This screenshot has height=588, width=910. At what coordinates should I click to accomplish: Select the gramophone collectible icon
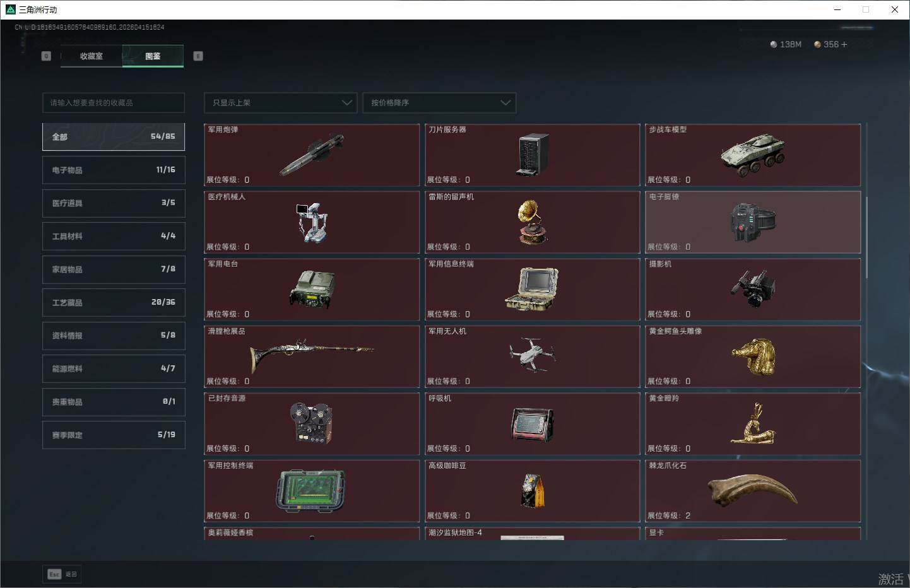(x=532, y=221)
